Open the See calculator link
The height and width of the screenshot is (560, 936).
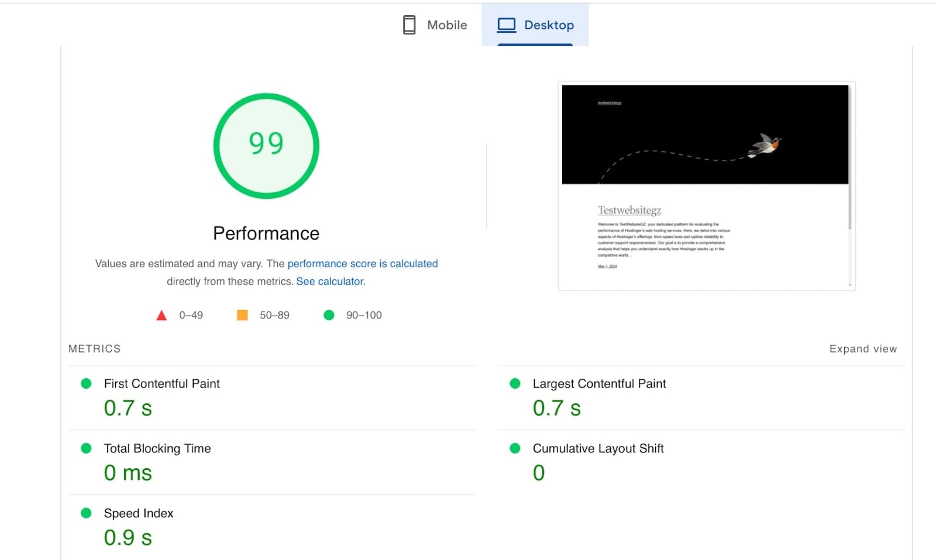point(331,281)
